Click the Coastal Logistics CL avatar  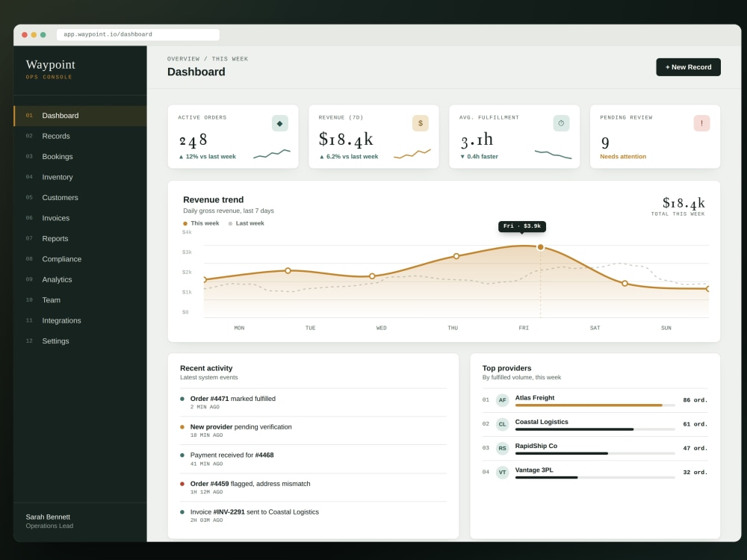[x=502, y=424]
